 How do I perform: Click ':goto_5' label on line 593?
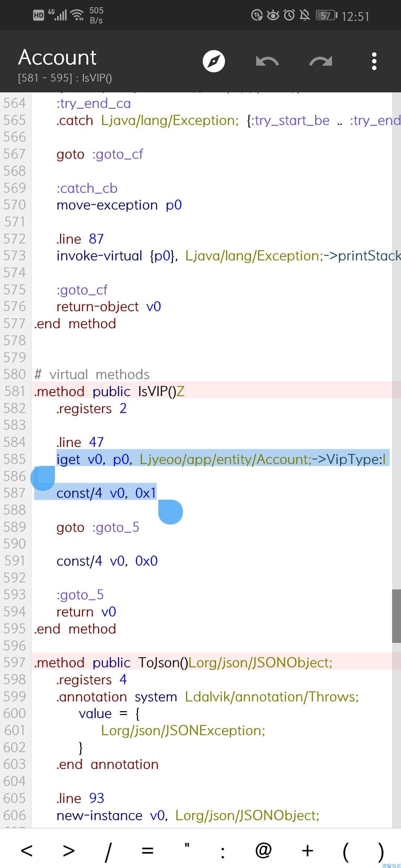80,595
